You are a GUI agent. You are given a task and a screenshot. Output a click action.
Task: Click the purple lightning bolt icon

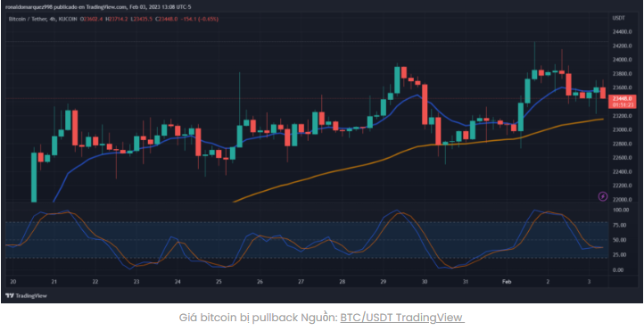602,196
